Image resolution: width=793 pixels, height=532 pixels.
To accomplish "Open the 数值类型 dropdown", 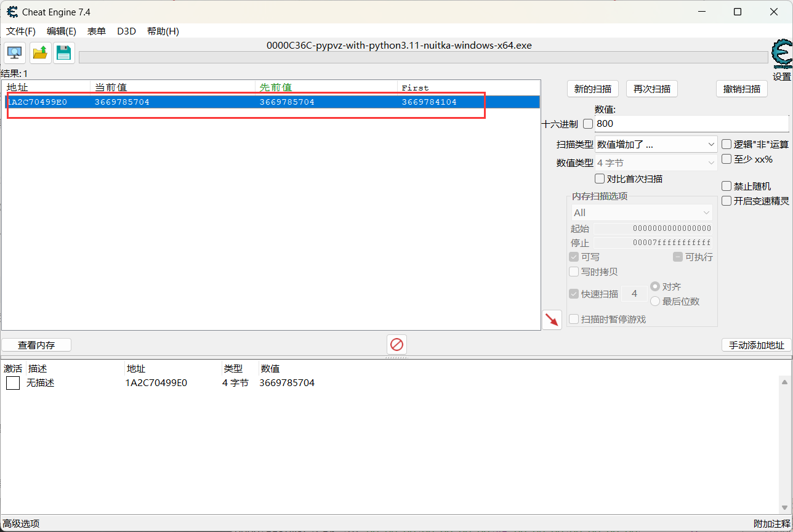I will 656,163.
